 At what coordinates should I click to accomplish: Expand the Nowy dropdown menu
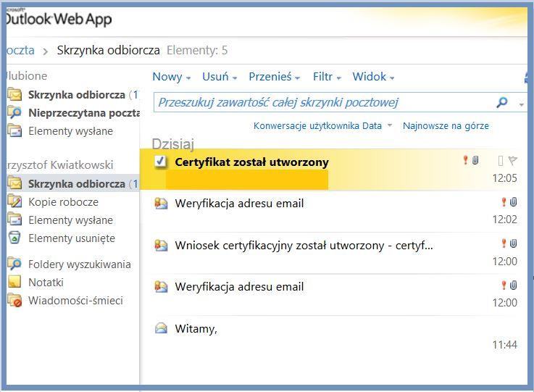pos(171,77)
